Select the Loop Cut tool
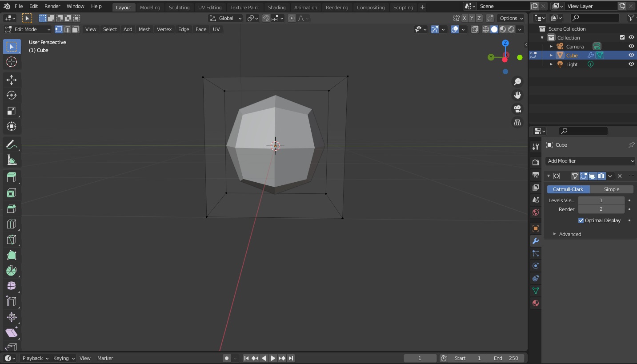This screenshot has height=364, width=637. point(12,224)
